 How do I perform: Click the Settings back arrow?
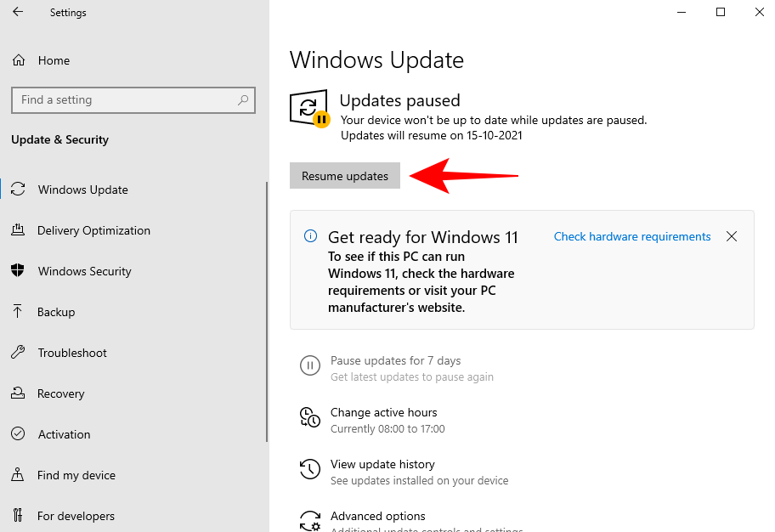[x=18, y=13]
